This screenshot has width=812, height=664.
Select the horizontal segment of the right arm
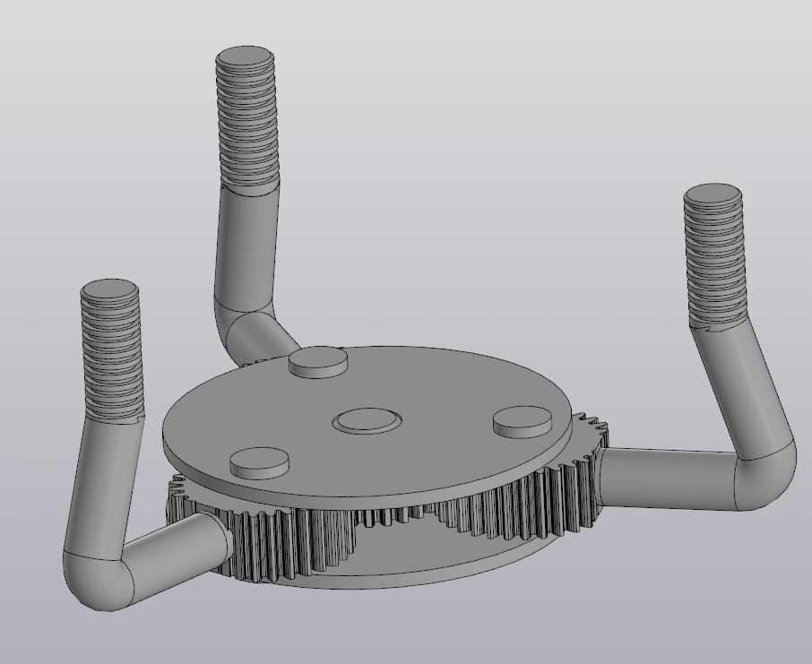668,475
